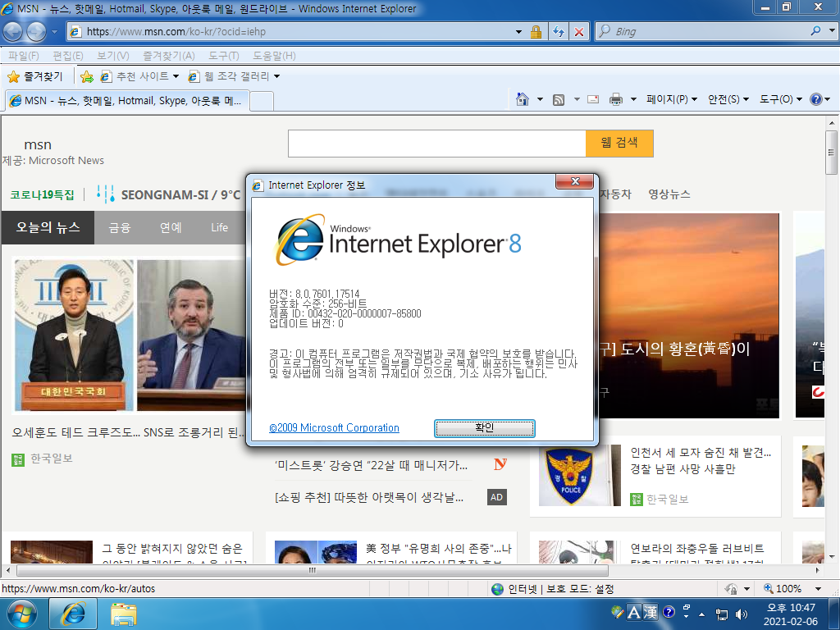Click the Print icon

[616, 99]
